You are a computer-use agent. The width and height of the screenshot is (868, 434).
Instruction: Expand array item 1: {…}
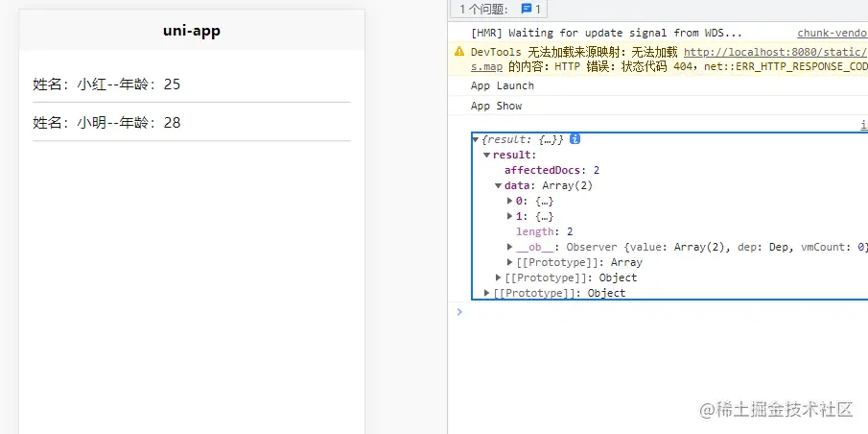click(510, 216)
